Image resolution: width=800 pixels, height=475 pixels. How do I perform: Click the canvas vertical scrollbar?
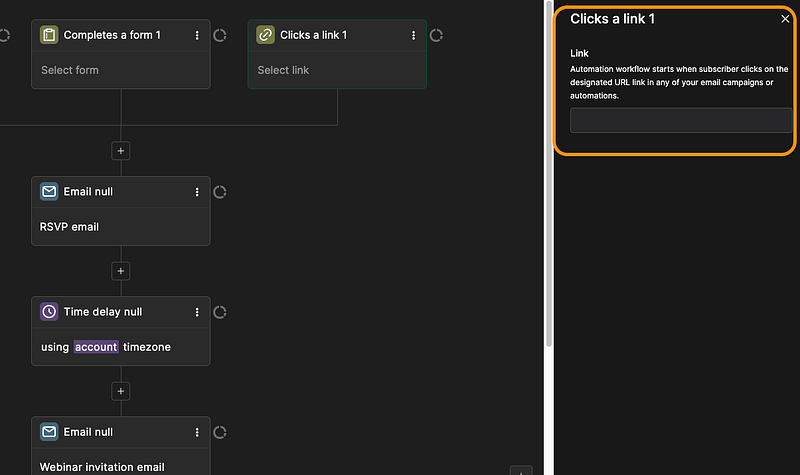(549, 173)
